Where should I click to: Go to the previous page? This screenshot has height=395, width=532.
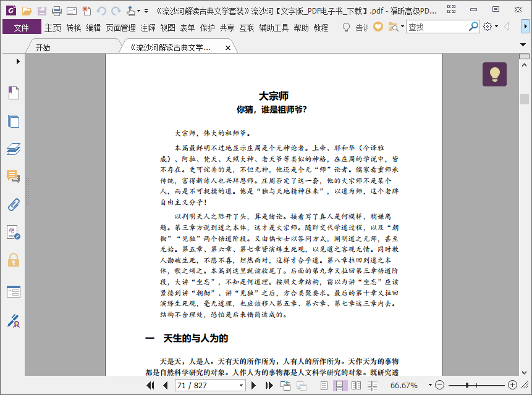(166, 385)
